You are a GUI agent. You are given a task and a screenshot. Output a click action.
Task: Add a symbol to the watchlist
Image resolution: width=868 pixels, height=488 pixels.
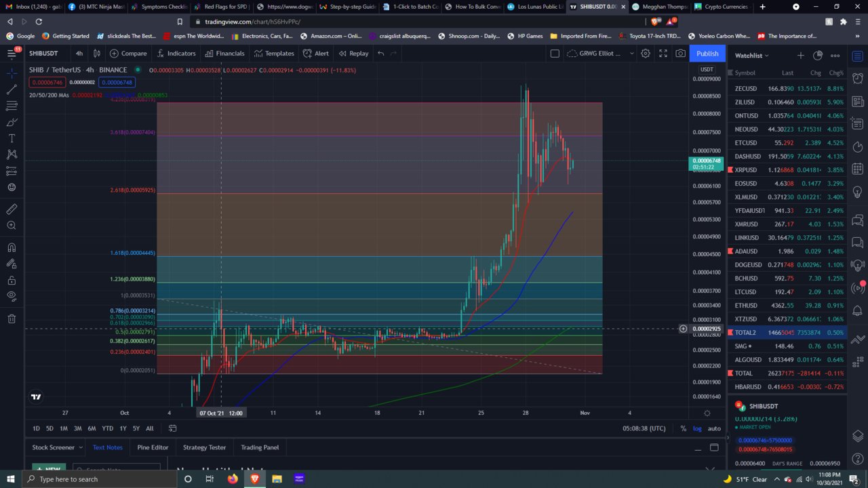800,56
